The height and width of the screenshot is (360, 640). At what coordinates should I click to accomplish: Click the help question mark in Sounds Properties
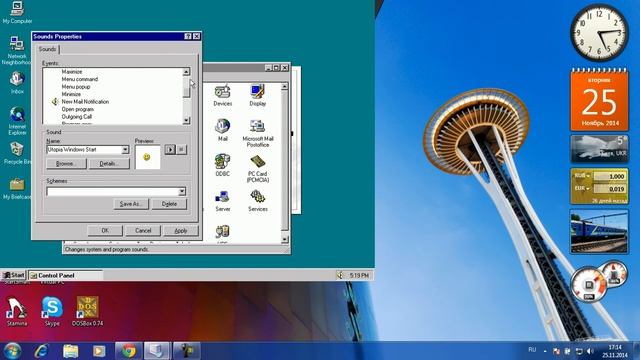click(188, 36)
